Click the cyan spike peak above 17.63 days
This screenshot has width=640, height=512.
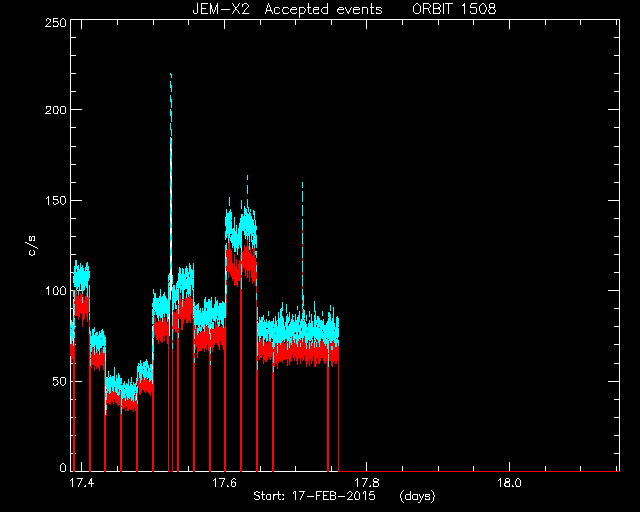point(247,178)
